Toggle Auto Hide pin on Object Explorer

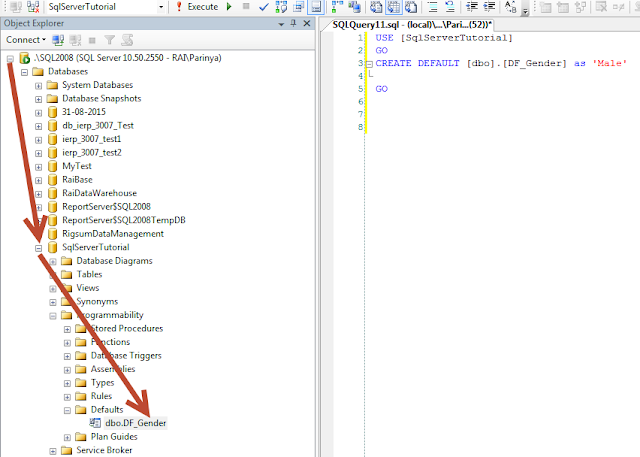click(x=293, y=23)
